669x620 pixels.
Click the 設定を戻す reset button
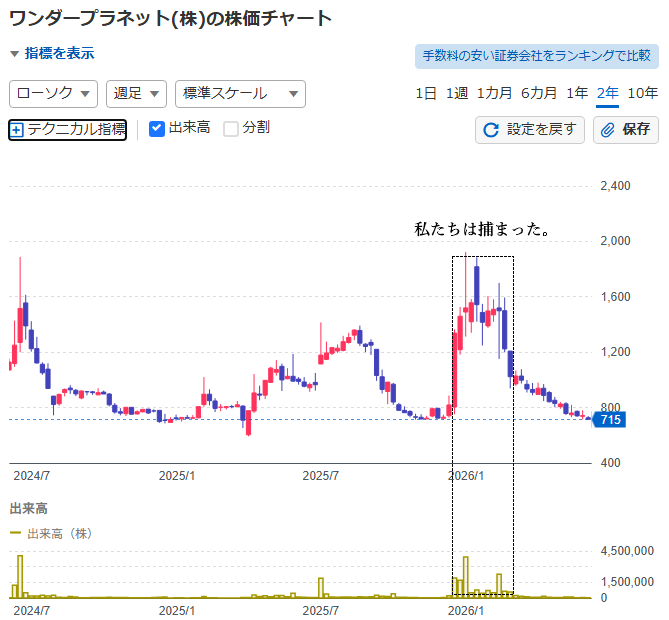(x=529, y=130)
